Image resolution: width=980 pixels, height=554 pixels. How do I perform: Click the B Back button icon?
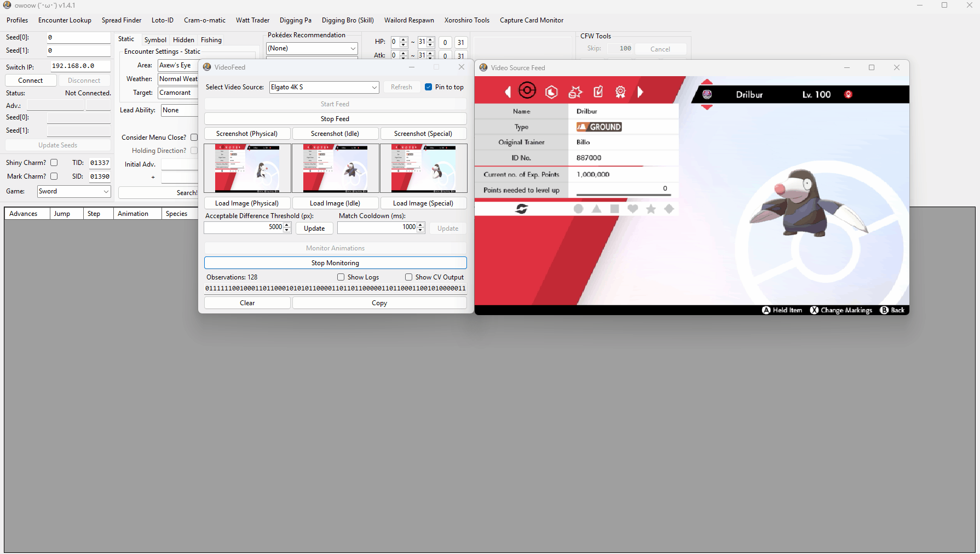tap(884, 310)
